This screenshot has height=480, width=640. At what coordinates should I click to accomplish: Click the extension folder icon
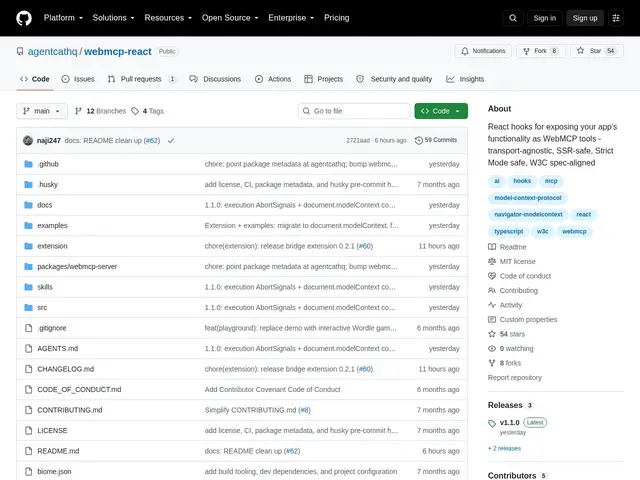[28, 246]
